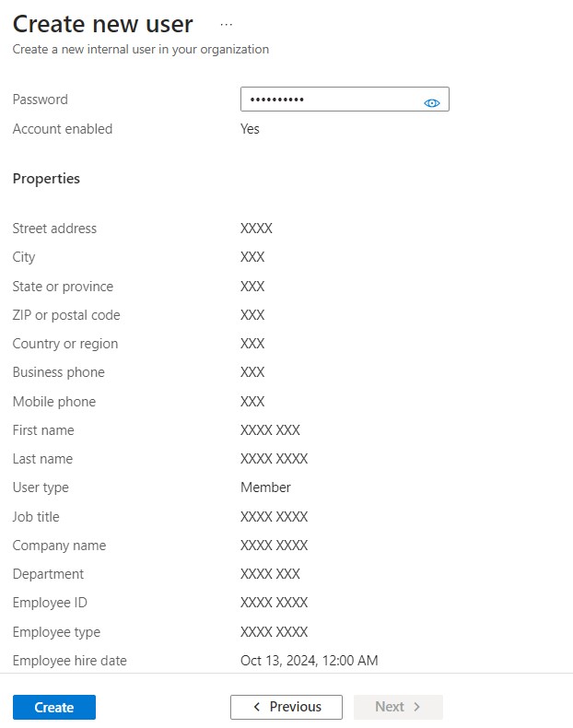The image size is (573, 728).
Task: Select the Properties section heading
Action: pos(46,179)
